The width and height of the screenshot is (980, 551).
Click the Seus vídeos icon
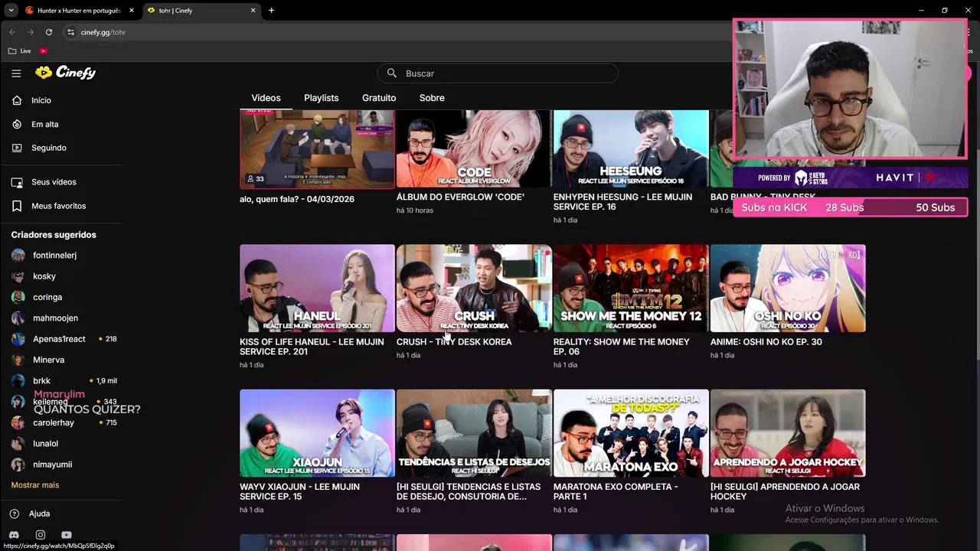[17, 182]
